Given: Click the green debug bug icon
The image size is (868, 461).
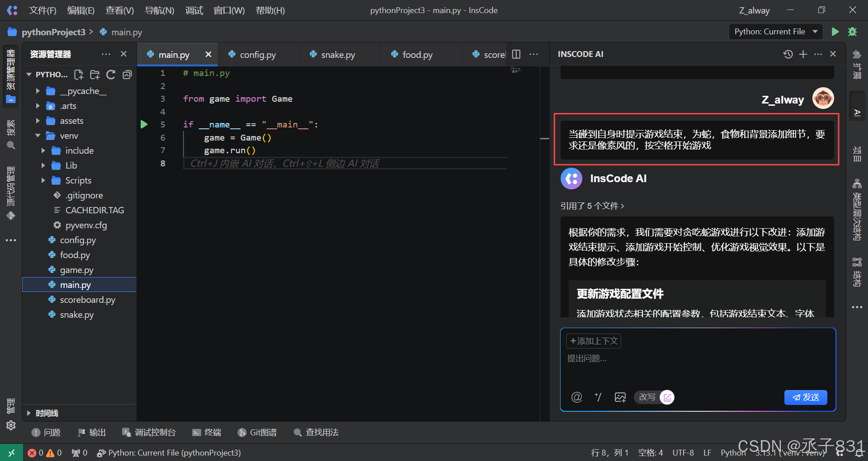Looking at the screenshot, I should point(852,32).
